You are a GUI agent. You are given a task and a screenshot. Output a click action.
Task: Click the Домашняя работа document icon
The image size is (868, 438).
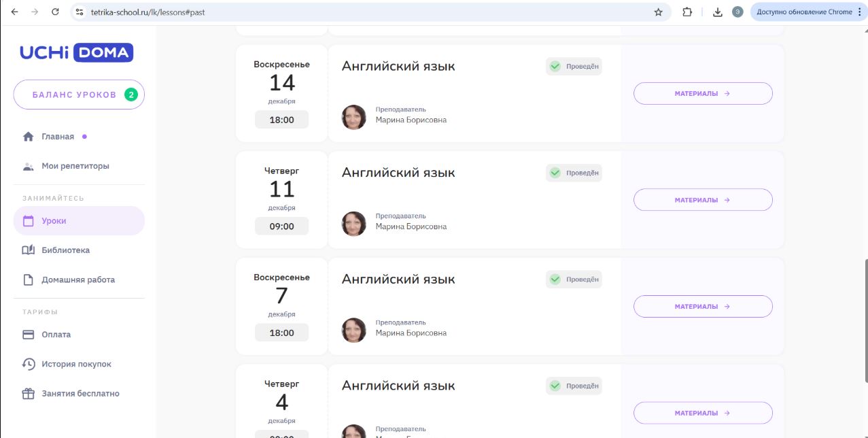tap(29, 280)
